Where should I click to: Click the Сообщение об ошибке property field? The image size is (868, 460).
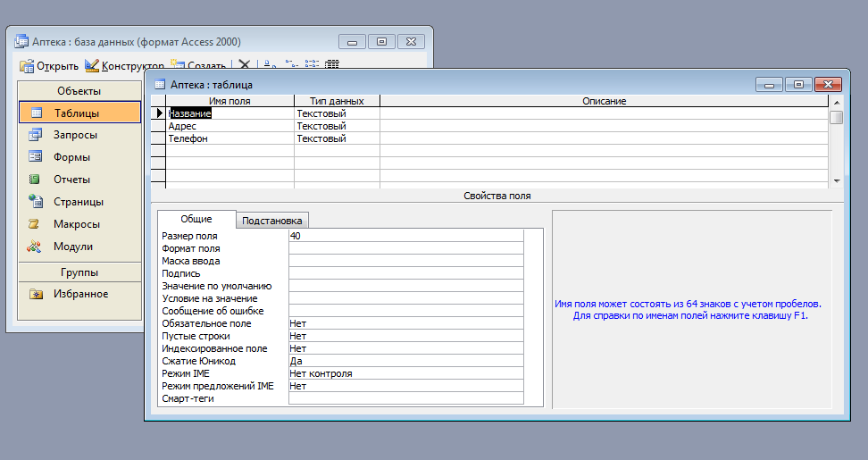coord(405,311)
